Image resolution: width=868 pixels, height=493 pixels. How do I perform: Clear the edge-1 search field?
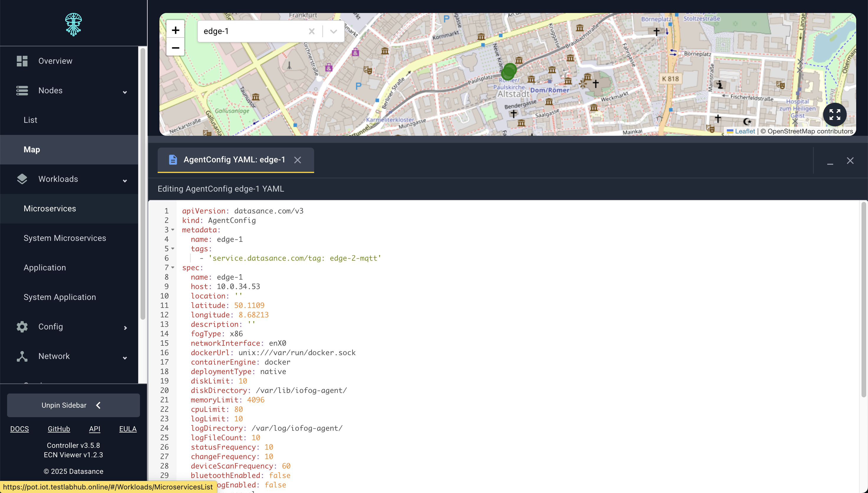(312, 31)
